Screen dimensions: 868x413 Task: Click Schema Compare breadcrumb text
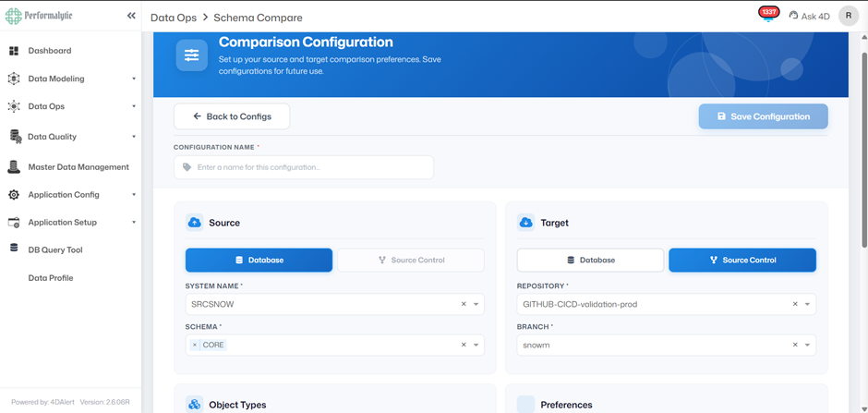point(258,18)
